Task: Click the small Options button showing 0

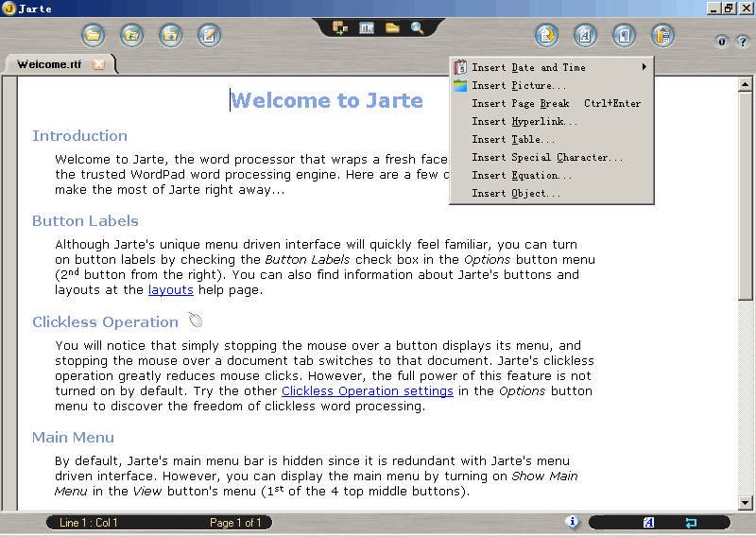Action: click(722, 42)
